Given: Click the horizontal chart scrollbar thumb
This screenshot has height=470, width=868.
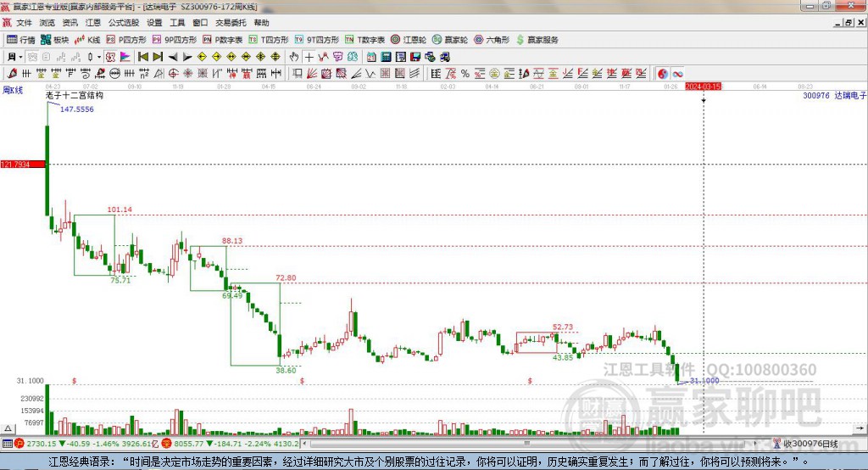Looking at the screenshot, I should point(527,444).
